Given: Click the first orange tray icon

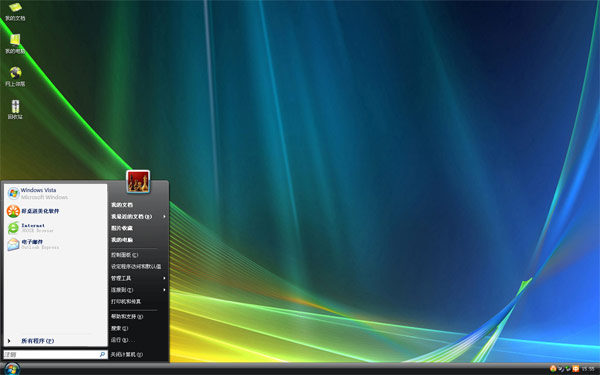Looking at the screenshot, I should [x=553, y=369].
